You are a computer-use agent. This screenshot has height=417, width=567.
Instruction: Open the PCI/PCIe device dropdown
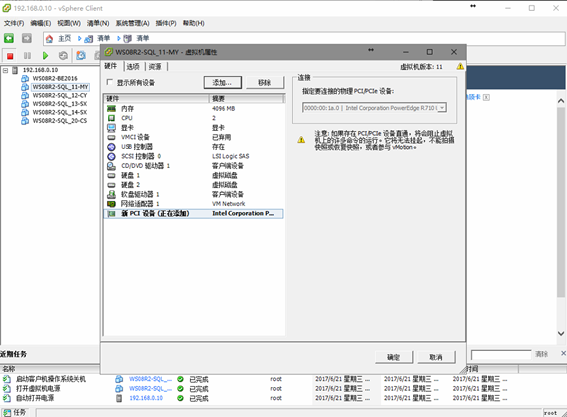point(442,108)
